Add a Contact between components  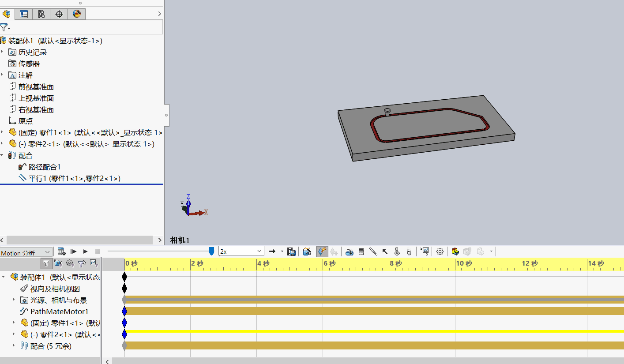(397, 251)
